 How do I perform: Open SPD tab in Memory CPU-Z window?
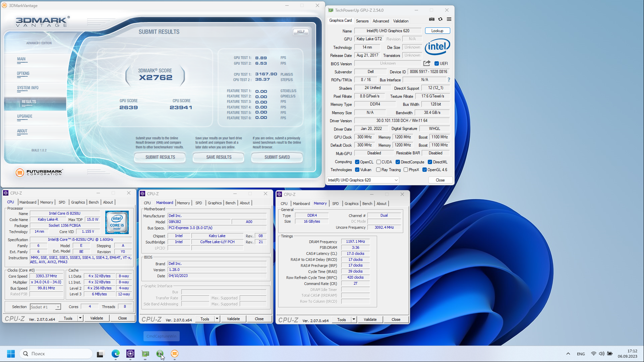[x=335, y=204]
